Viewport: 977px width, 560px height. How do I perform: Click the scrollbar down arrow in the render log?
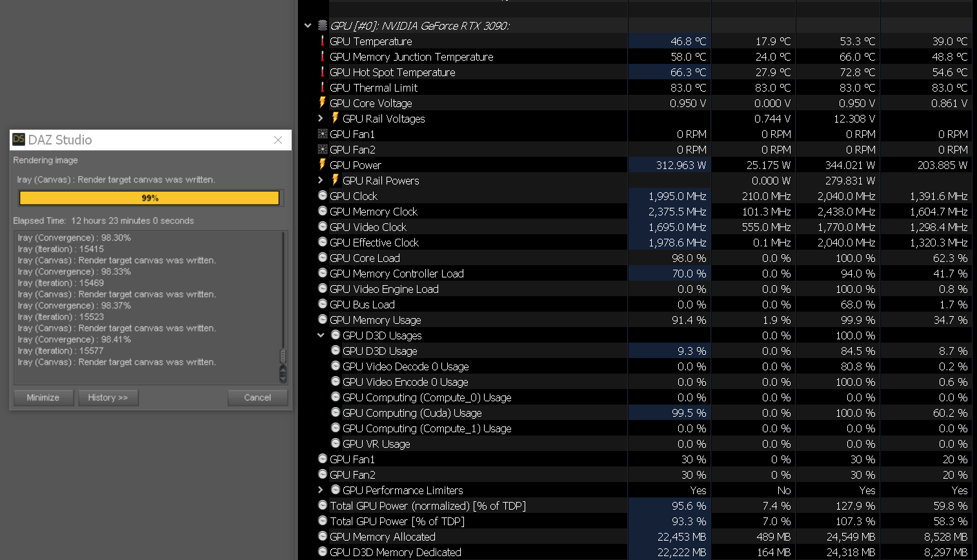click(283, 379)
